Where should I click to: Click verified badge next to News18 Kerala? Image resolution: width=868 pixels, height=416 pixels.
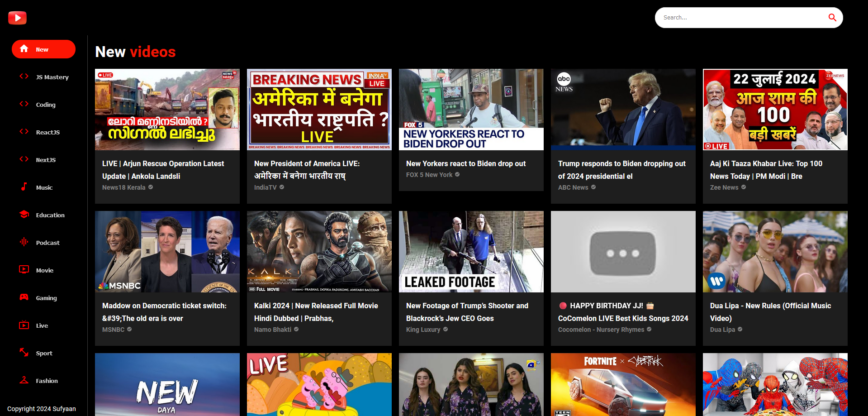151,187
